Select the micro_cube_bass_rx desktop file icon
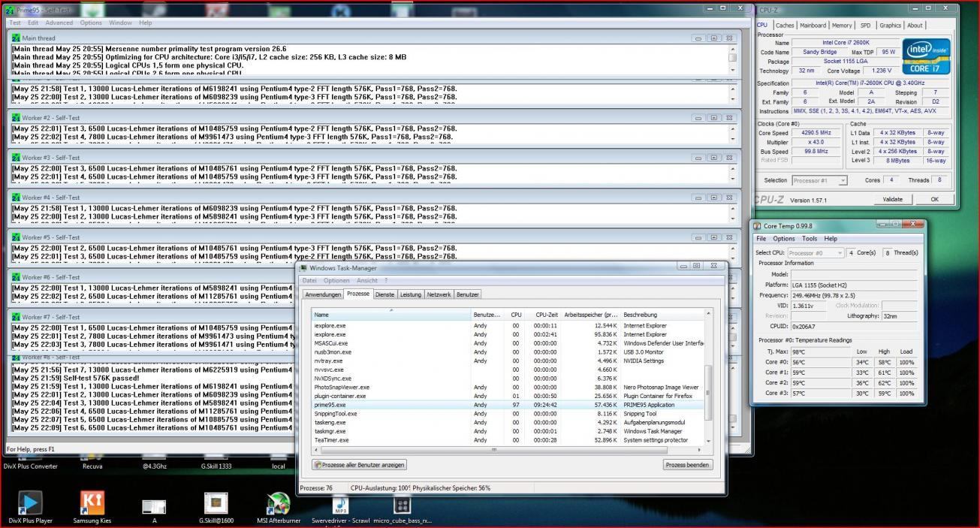Viewport: 980px width, 528px height. coord(403,505)
